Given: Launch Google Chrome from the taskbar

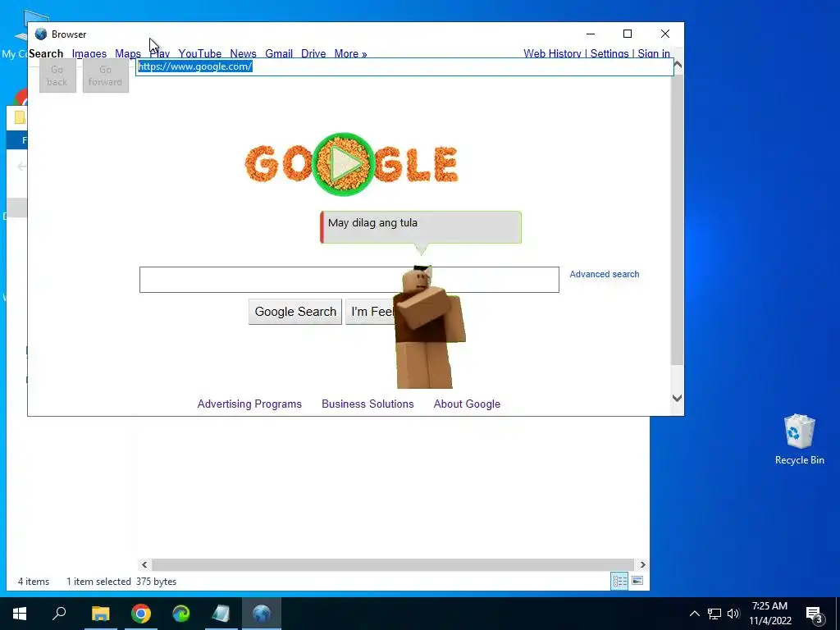Looking at the screenshot, I should (x=141, y=614).
